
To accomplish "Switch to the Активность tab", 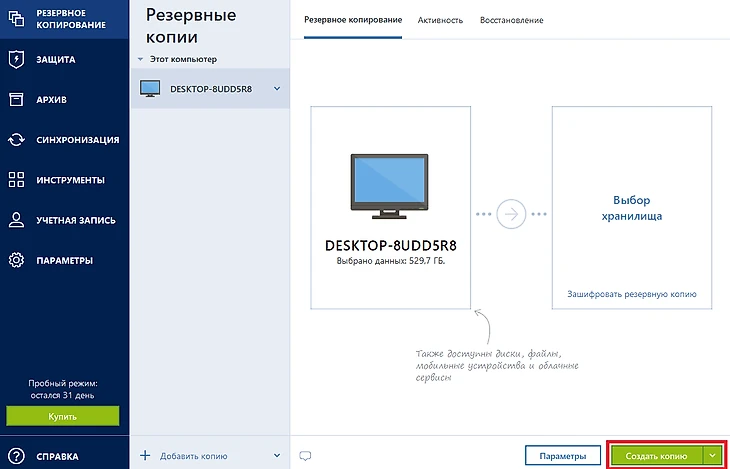I will (440, 20).
